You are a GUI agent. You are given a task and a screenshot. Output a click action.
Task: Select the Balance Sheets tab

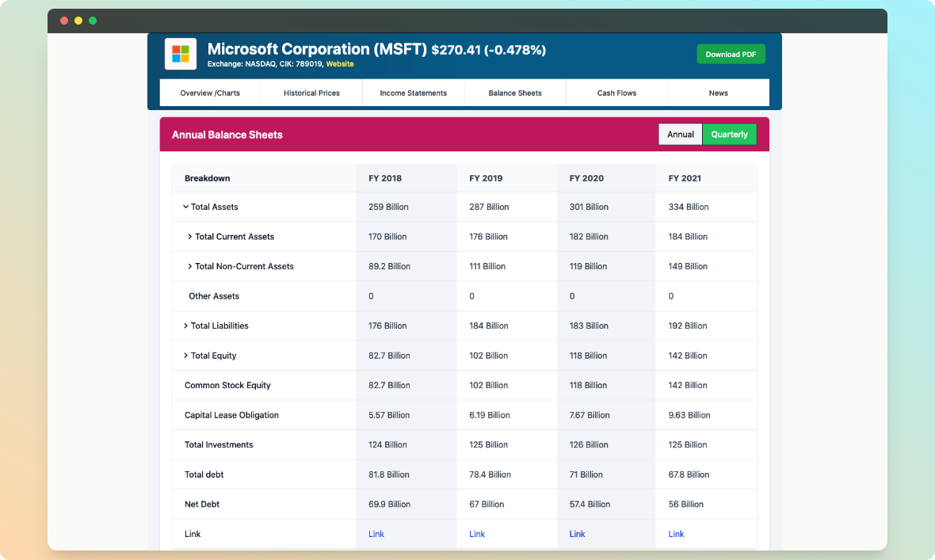click(515, 93)
